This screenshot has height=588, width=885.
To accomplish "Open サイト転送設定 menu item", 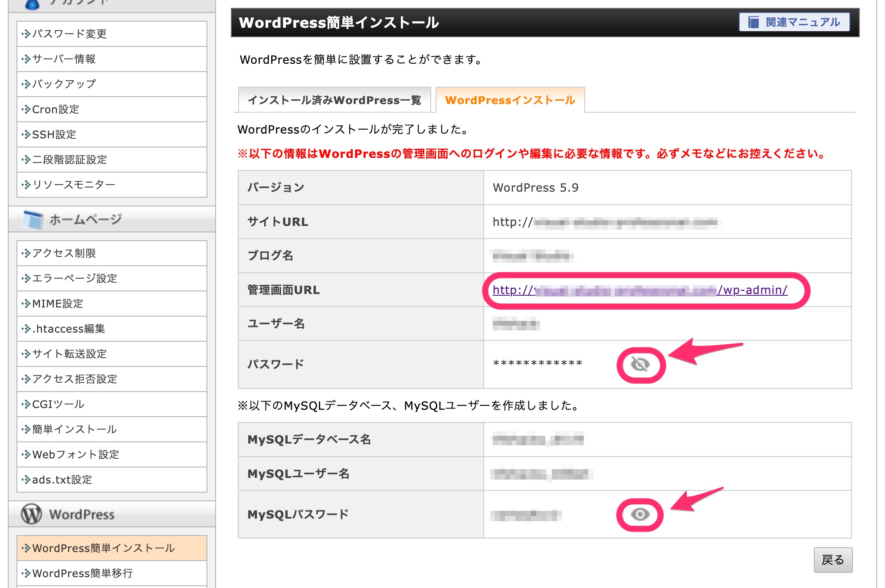I will pos(112,354).
